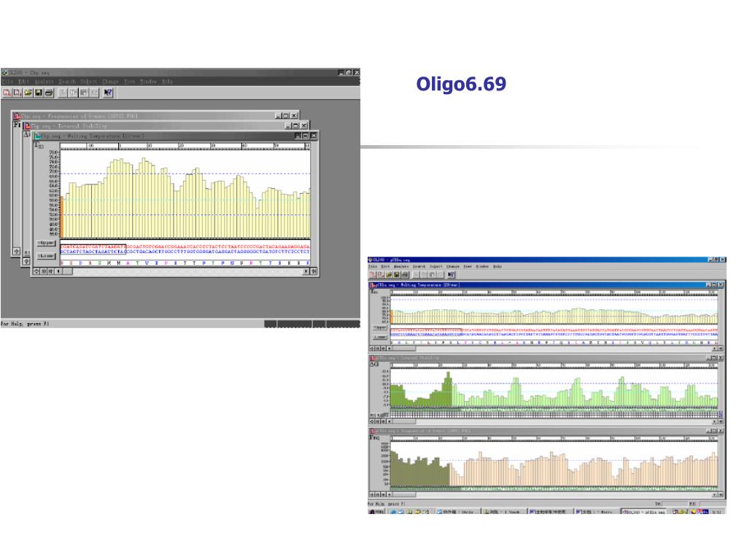Image resolution: width=747 pixels, height=560 pixels.
Task: Open the Select menu in the Chp.seq Oligo window
Action: (x=88, y=82)
